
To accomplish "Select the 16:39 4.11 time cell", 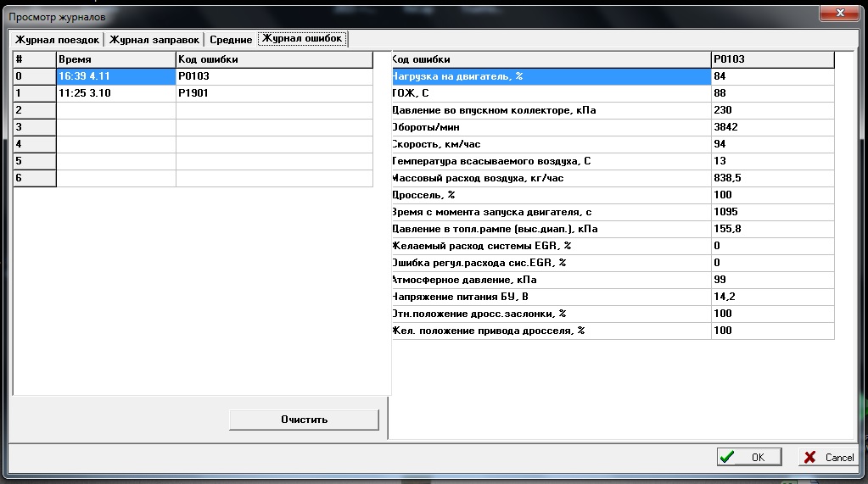I will [115, 76].
